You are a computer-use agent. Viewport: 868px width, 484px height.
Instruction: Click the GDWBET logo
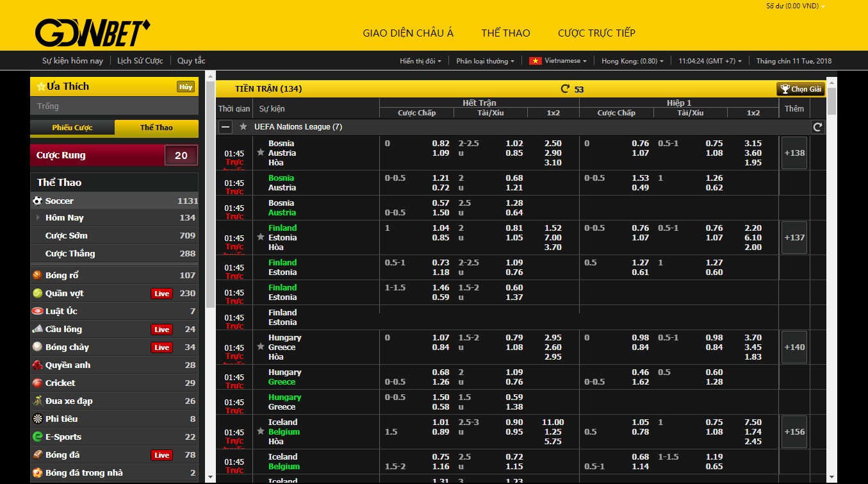pos(93,32)
